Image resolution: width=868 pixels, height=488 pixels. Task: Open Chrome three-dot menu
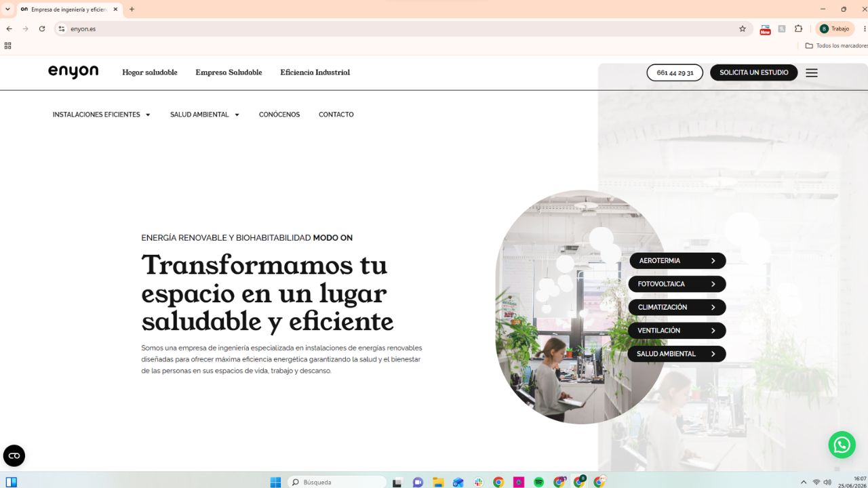pos(865,29)
